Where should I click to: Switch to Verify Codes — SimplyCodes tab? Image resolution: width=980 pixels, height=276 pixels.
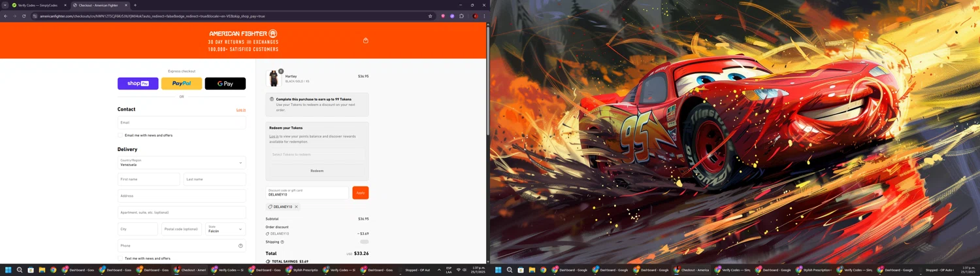(x=38, y=5)
